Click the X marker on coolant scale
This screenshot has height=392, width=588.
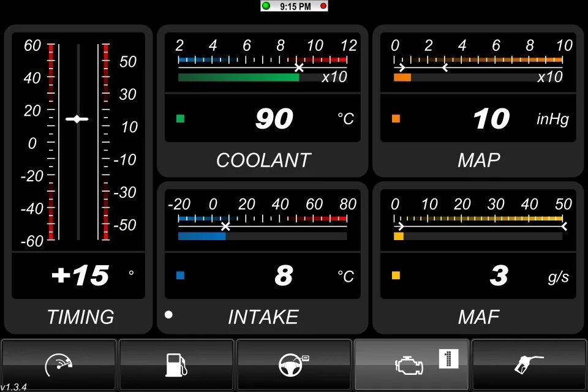[299, 68]
